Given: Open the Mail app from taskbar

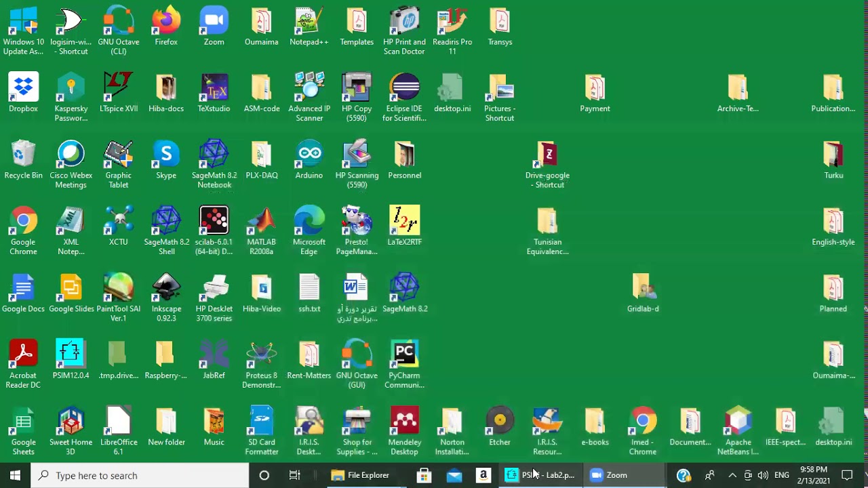Looking at the screenshot, I should 454,475.
